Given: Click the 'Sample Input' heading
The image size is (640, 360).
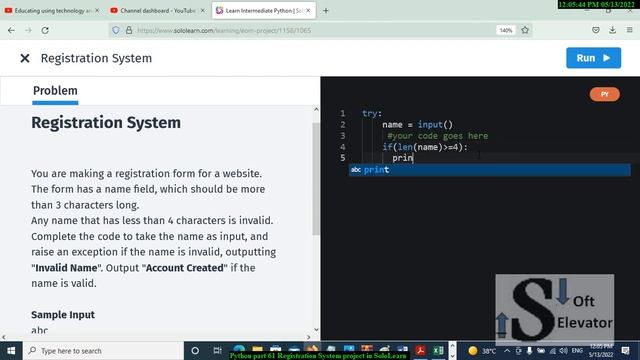Looking at the screenshot, I should tap(63, 315).
